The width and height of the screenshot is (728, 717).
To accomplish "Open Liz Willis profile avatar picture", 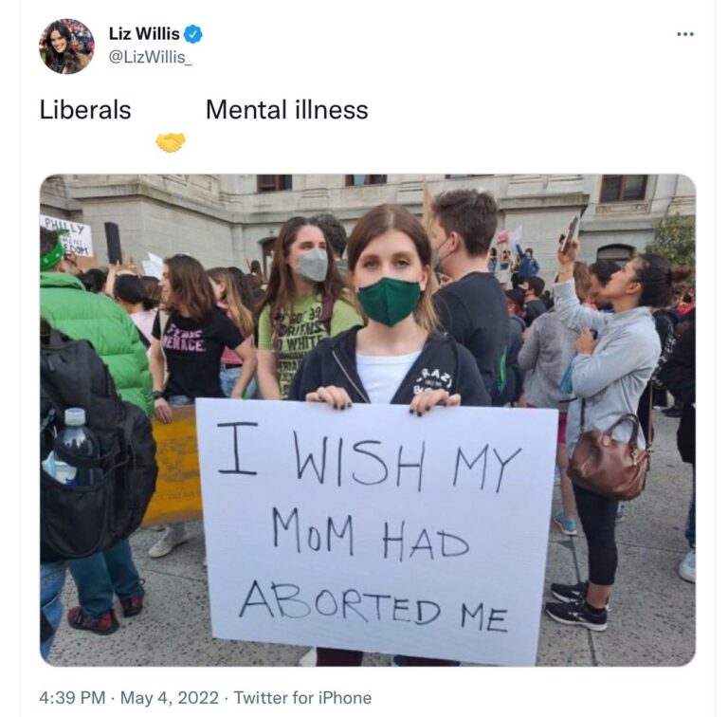I will (66, 46).
